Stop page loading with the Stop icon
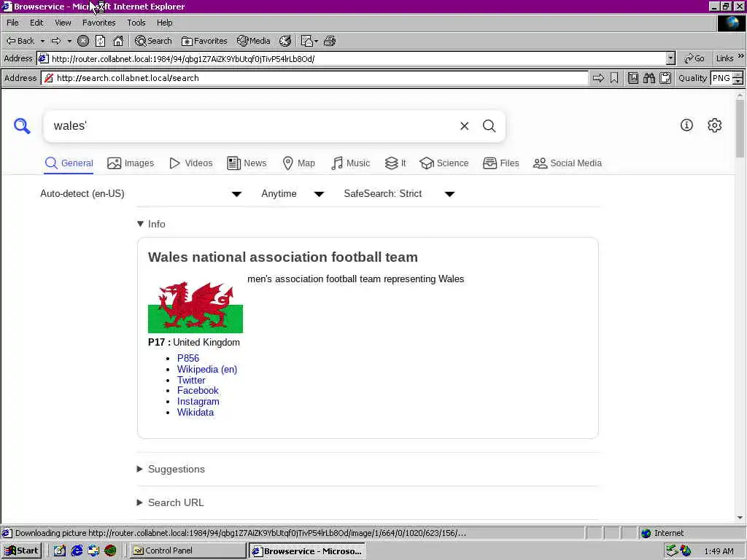 click(x=83, y=41)
